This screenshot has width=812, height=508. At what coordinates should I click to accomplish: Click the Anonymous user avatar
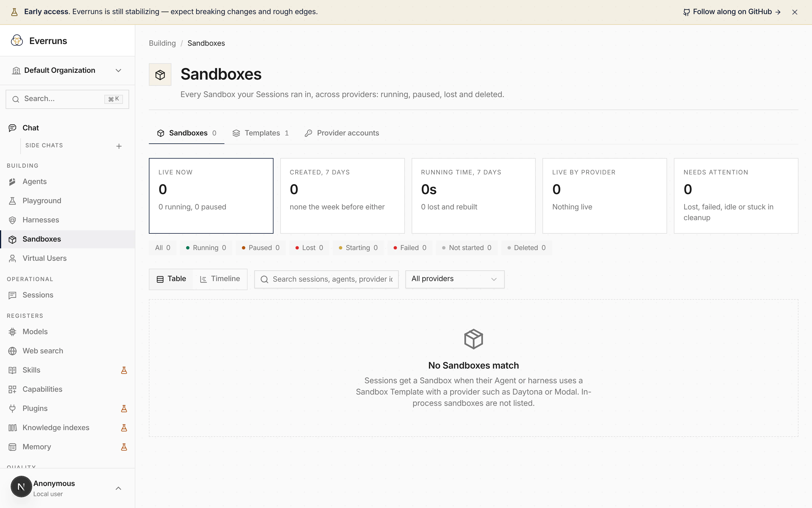[x=21, y=487]
